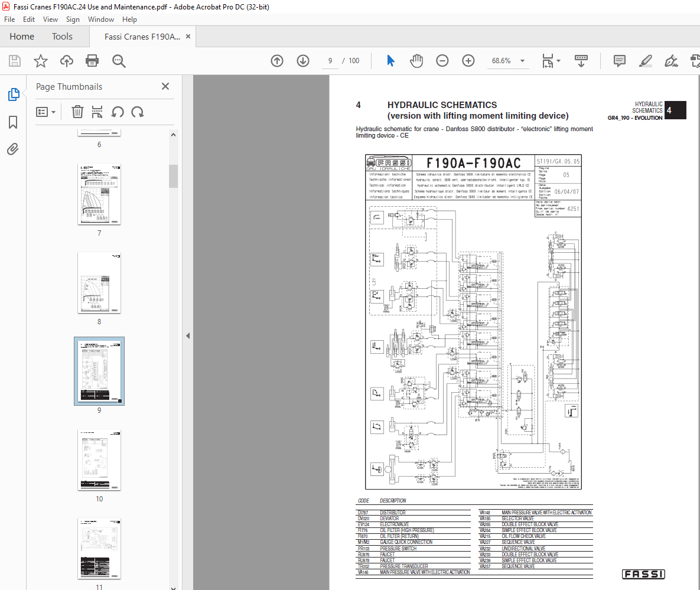Click the Save file icon
This screenshot has height=590, width=700.
(x=15, y=61)
